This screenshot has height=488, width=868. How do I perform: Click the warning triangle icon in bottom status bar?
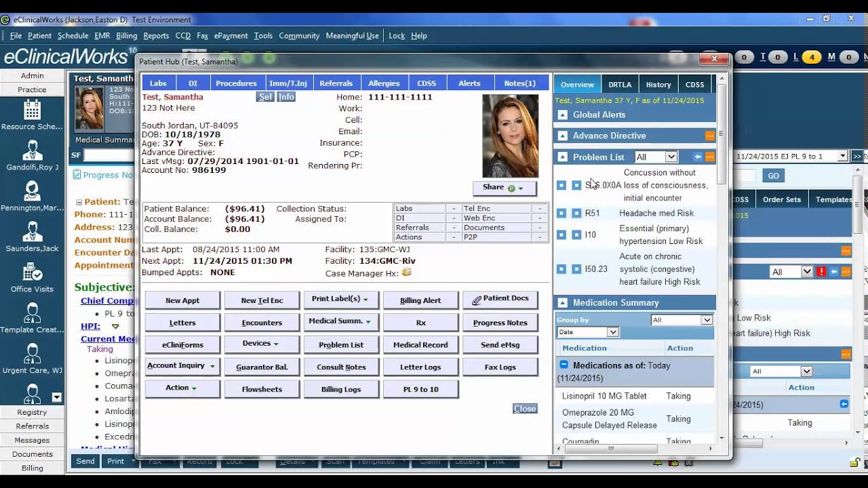[x=658, y=463]
